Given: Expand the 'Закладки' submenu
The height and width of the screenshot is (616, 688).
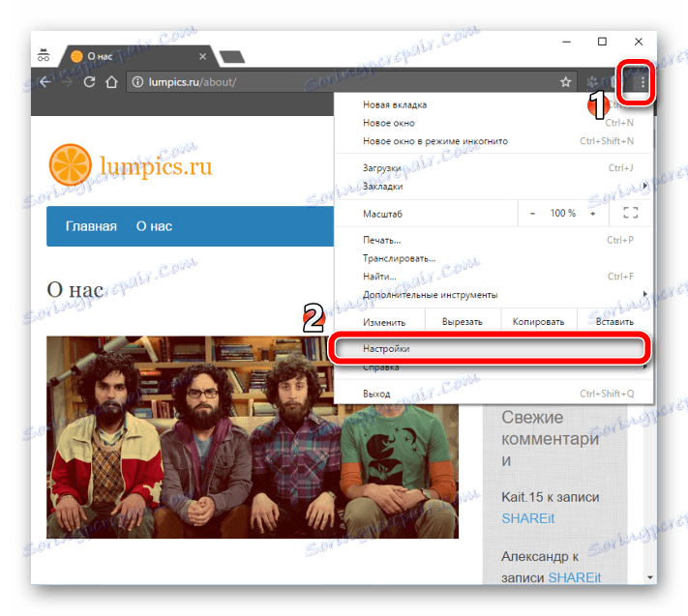Looking at the screenshot, I should 494,187.
